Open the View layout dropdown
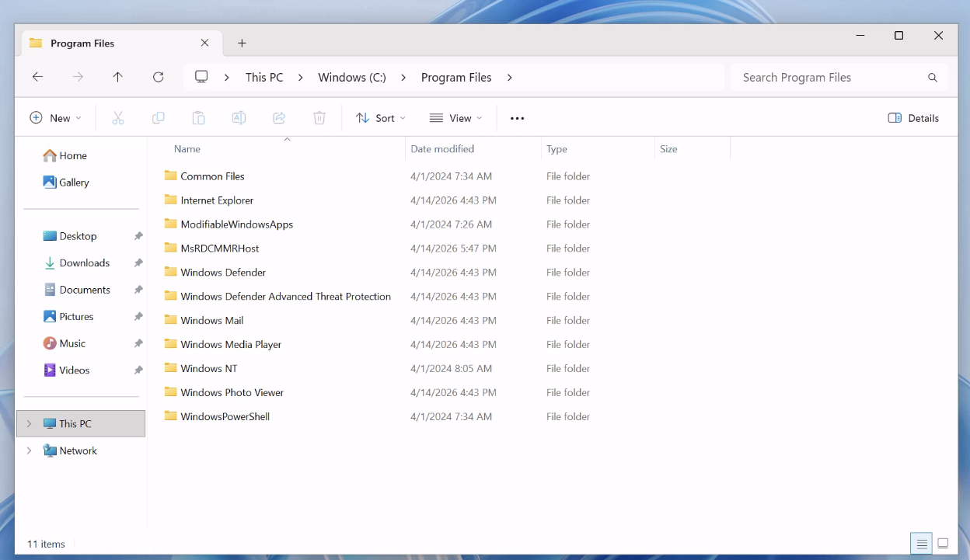This screenshot has height=560, width=970. 456,118
